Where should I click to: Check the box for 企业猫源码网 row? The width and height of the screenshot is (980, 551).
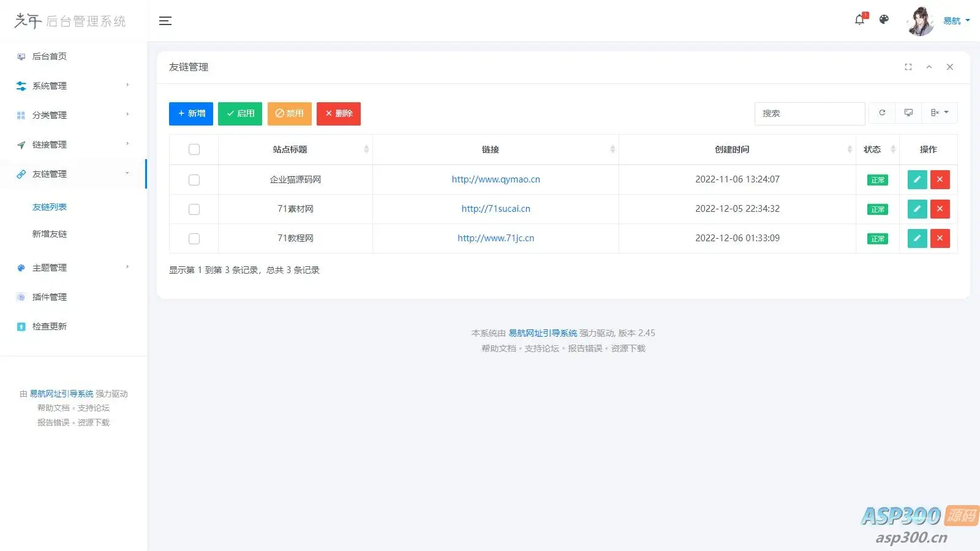click(x=194, y=180)
